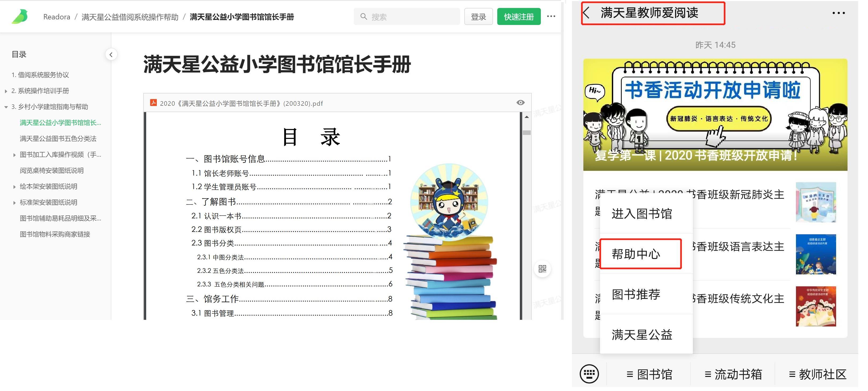Expand 图书加工入库操作视频 tree arrow
The image size is (868, 391).
pos(15,155)
